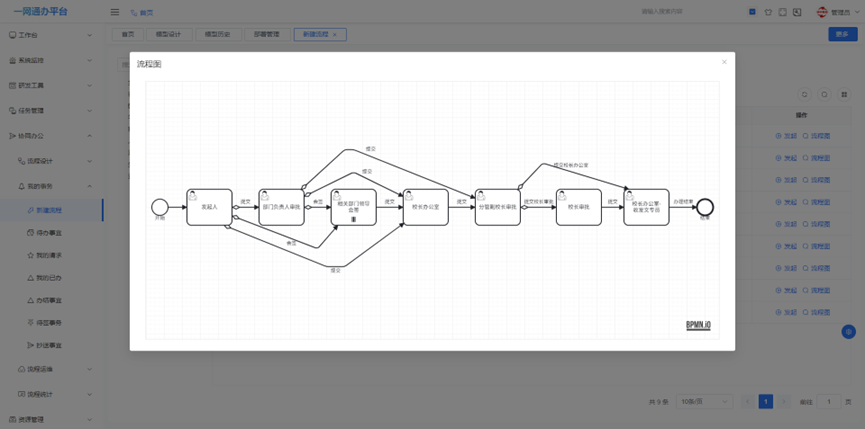Click the lock-screen icon beside the fullscreen icon
The width and height of the screenshot is (865, 429).
(797, 12)
